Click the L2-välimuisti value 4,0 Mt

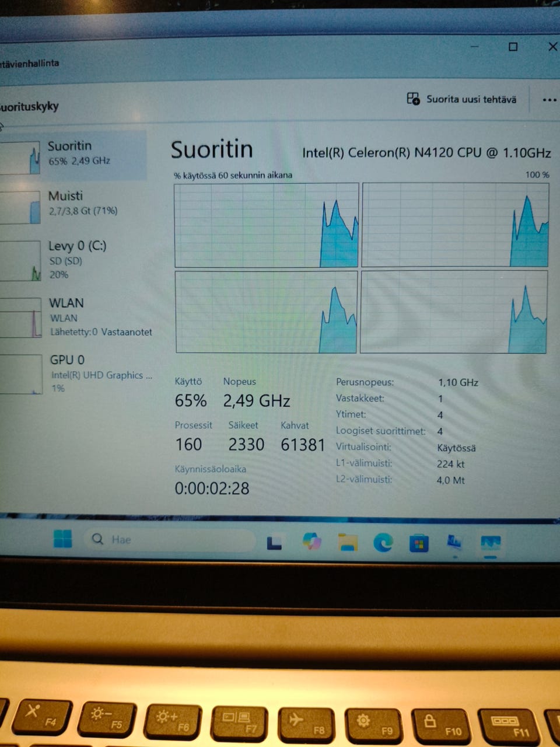450,480
